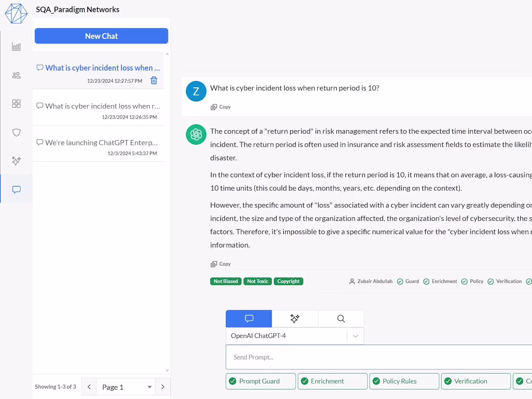Image resolution: width=532 pixels, height=399 pixels.
Task: Click the chat list scroll down arrow
Action: tap(167, 371)
